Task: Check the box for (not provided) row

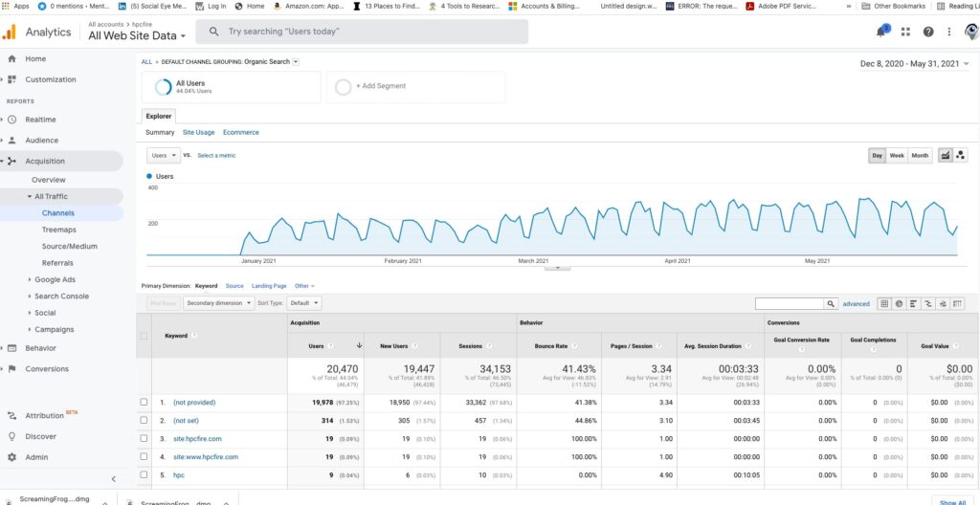Action: point(144,403)
